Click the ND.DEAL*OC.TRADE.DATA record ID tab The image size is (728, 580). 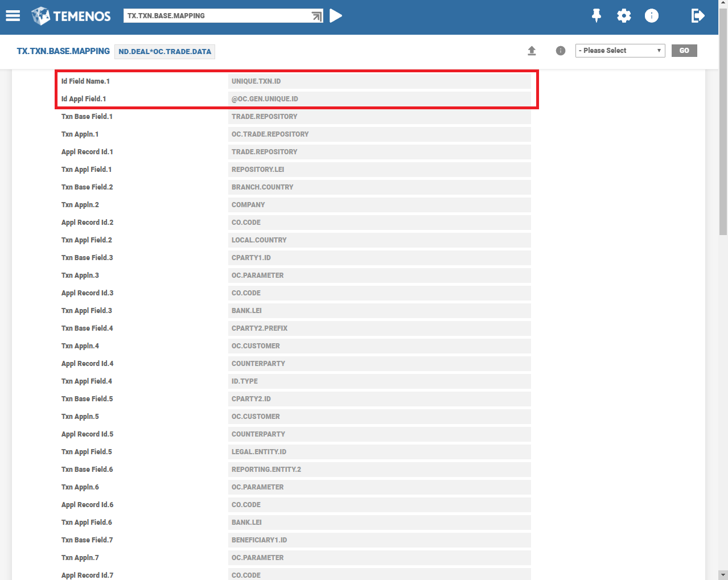coord(164,52)
